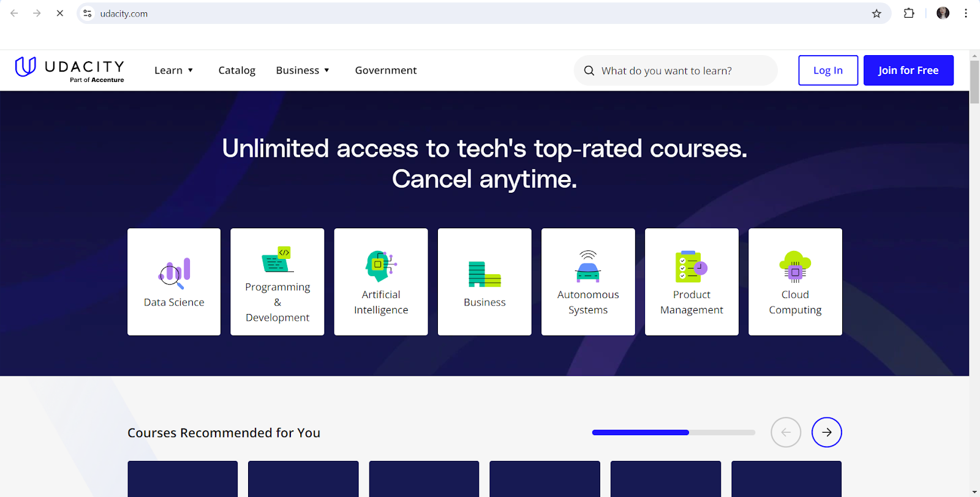Image resolution: width=980 pixels, height=497 pixels.
Task: Open the Government page
Action: click(x=386, y=70)
